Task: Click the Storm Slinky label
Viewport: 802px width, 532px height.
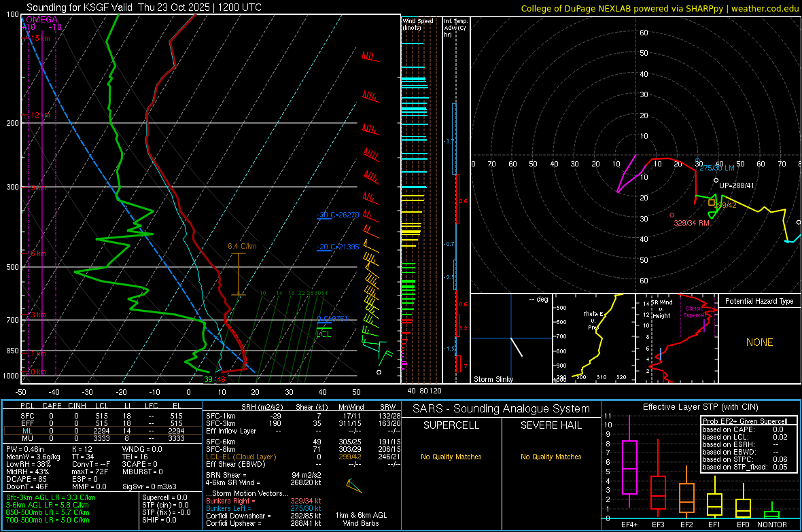Action: [493, 379]
